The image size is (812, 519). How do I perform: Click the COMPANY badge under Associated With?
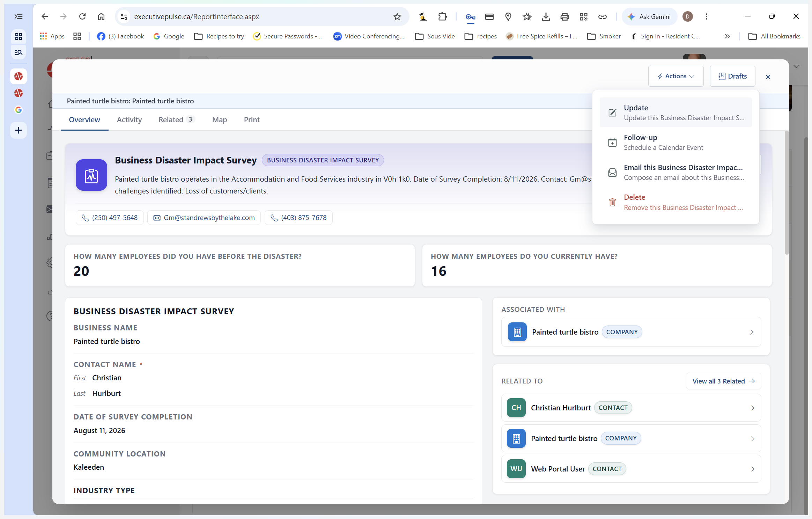(x=622, y=332)
